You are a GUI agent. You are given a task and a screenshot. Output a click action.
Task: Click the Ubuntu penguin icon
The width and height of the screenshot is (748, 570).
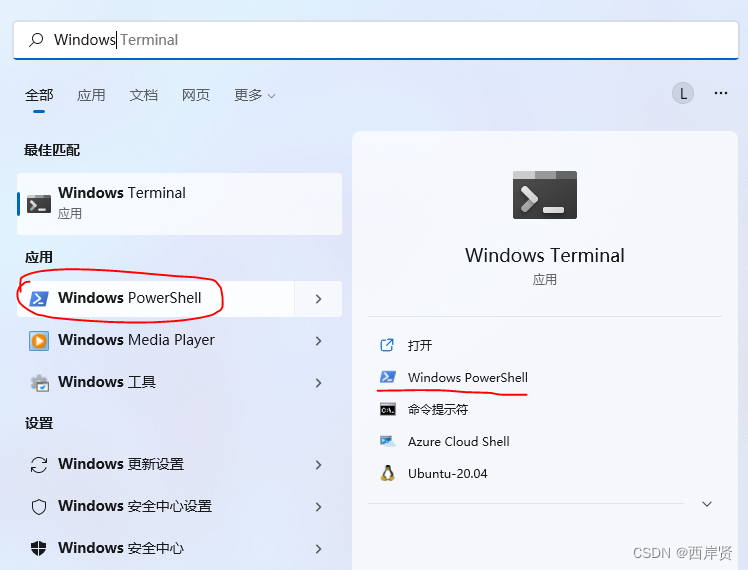tap(387, 473)
